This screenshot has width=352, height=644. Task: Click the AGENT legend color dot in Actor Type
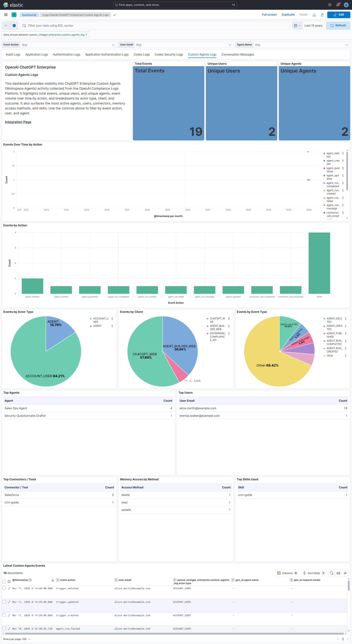(91, 326)
